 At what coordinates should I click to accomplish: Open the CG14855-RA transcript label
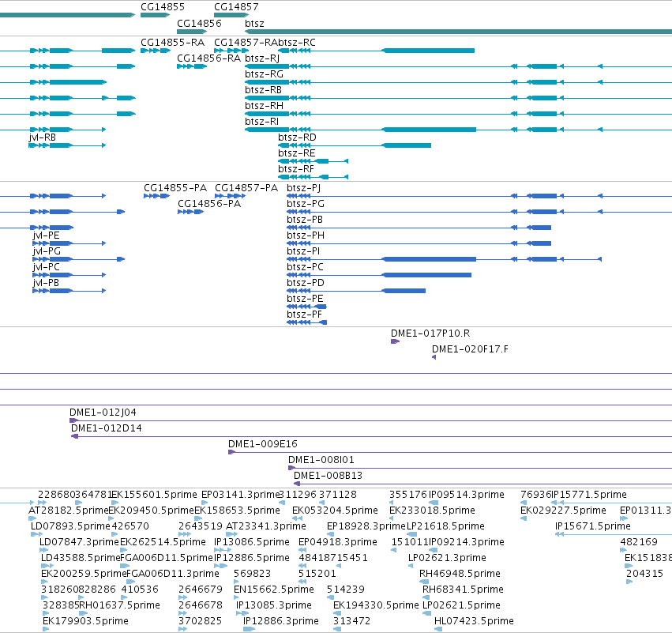point(173,43)
